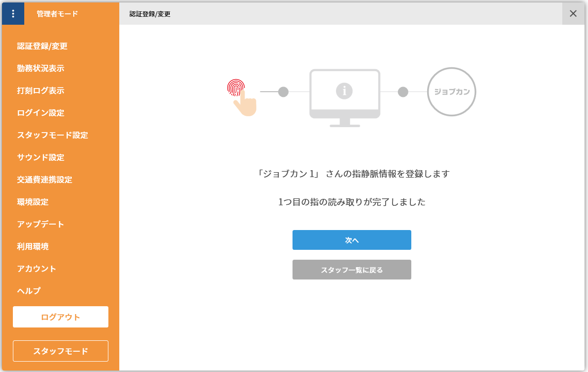Click the ログアウト button
Screen dimensions: 588x372
pos(61,317)
